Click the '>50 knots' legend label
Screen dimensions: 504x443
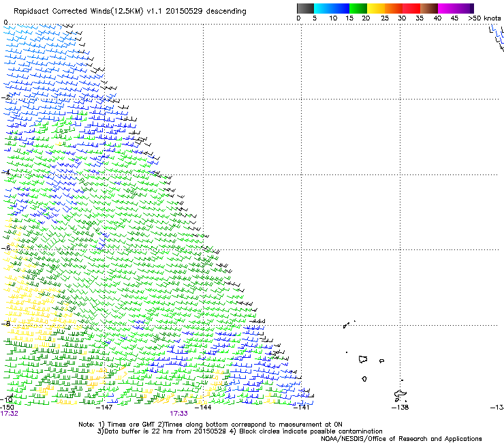[x=484, y=18]
